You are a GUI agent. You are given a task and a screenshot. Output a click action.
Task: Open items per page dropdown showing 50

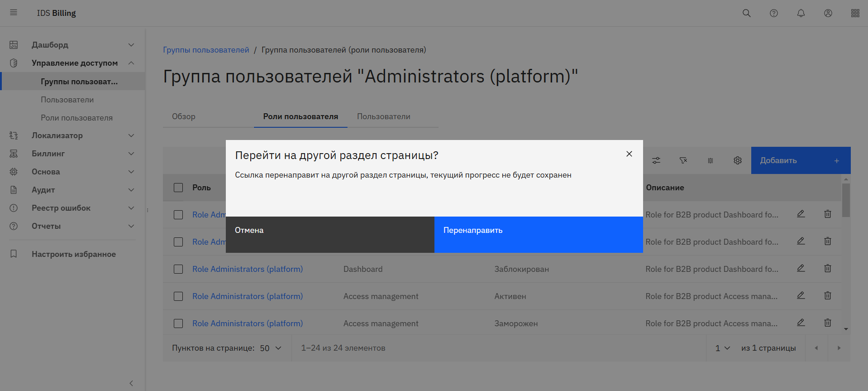point(271,348)
